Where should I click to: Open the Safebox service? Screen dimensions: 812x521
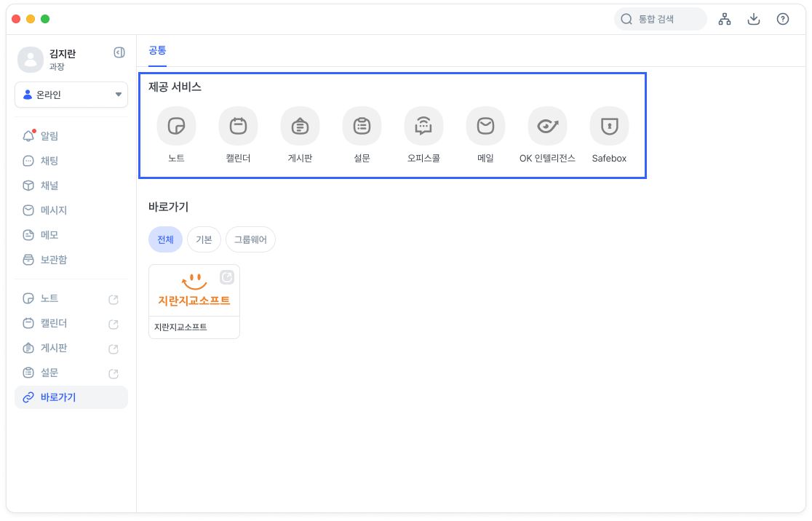(609, 125)
